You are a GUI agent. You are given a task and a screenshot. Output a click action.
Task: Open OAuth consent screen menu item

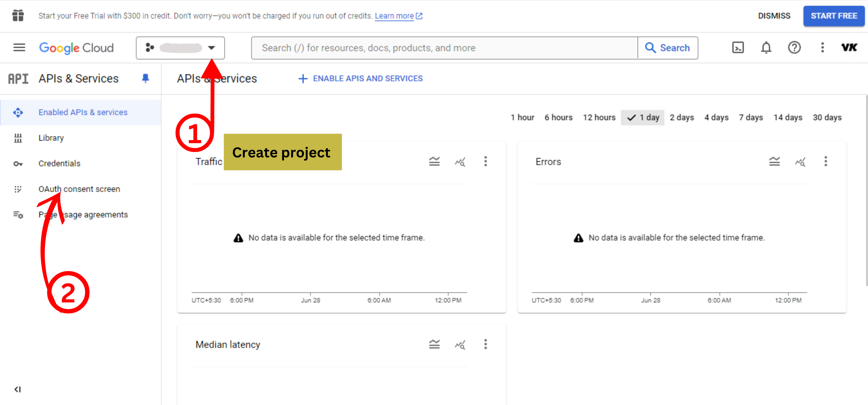tap(81, 189)
